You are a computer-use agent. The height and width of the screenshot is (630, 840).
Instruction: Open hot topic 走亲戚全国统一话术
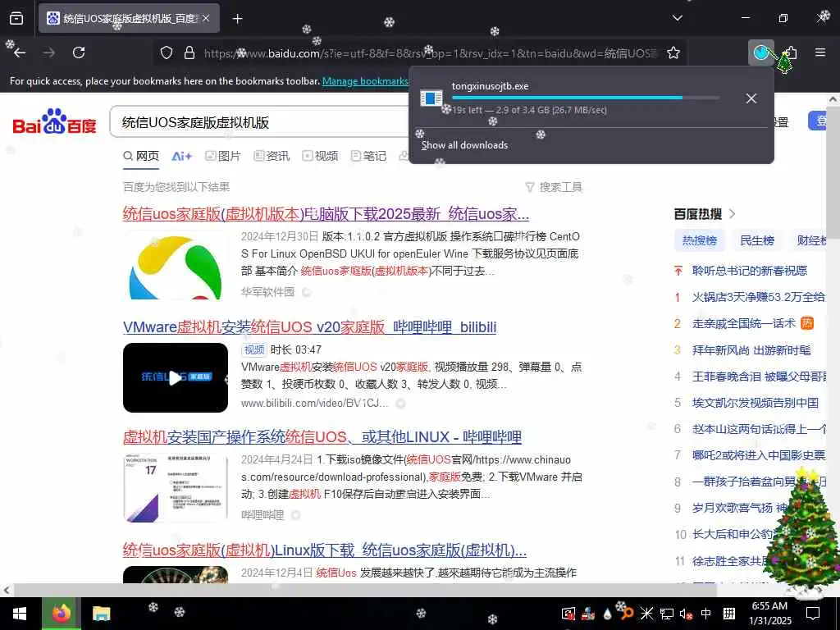744,323
